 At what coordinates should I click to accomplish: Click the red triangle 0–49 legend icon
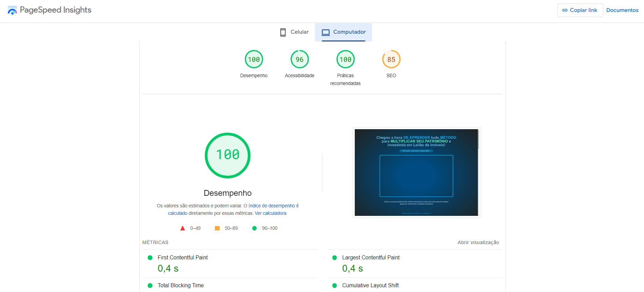click(183, 228)
